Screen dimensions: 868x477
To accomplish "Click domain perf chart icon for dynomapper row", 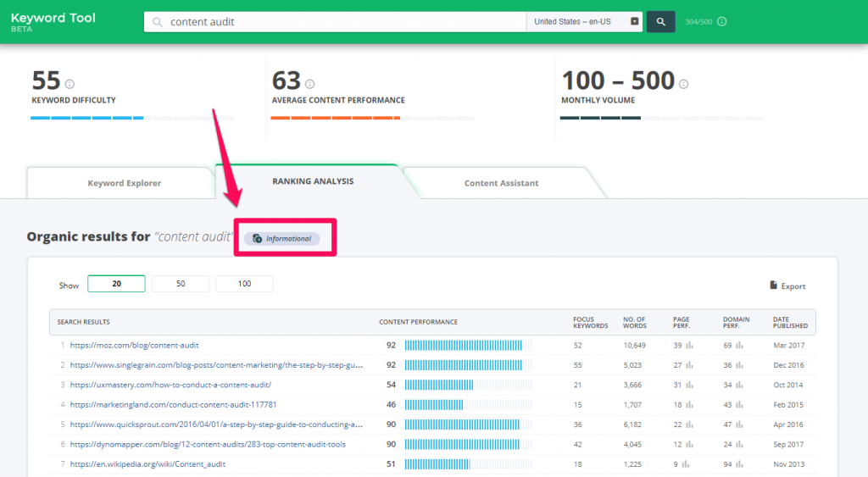I will tap(739, 444).
